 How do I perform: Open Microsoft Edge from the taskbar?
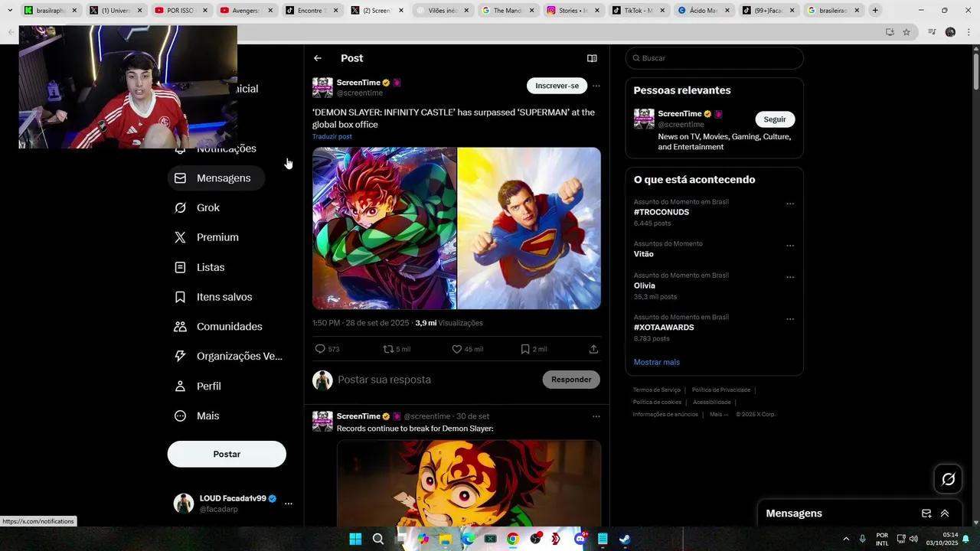click(468, 539)
